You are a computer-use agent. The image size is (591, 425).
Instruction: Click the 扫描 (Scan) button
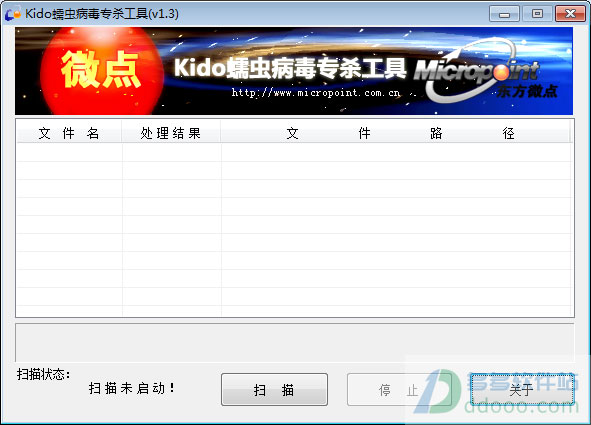tap(274, 390)
